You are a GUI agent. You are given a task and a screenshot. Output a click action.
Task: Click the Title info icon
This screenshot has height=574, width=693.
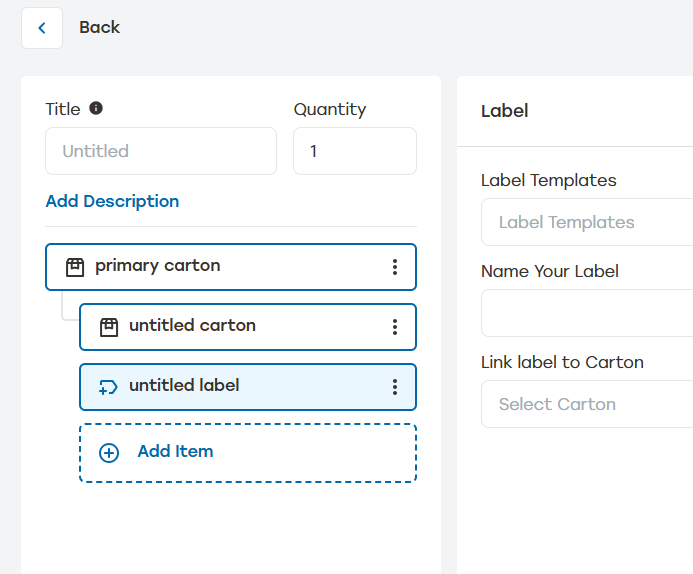[96, 108]
